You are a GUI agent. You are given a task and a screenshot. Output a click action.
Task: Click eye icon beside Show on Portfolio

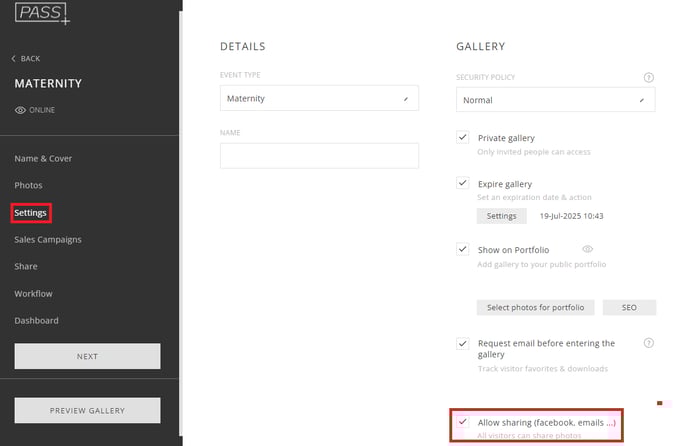tap(588, 249)
